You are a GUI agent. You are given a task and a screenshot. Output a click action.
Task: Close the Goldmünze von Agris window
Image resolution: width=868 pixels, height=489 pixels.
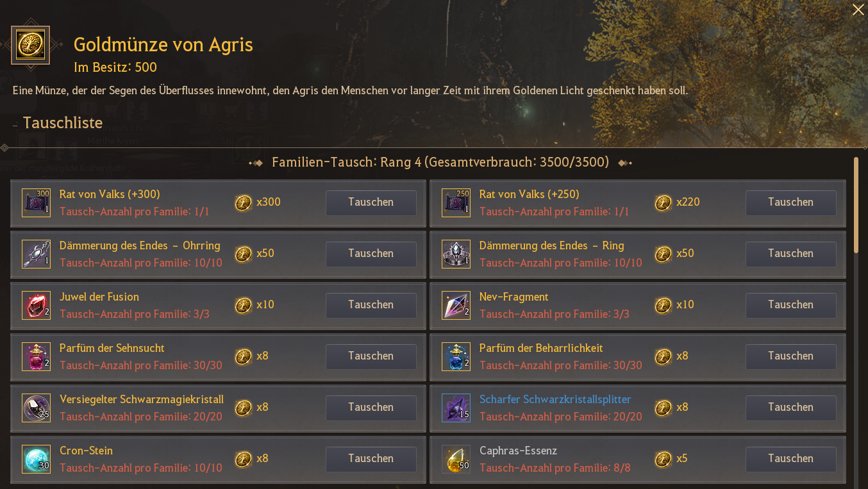pyautogui.click(x=858, y=9)
